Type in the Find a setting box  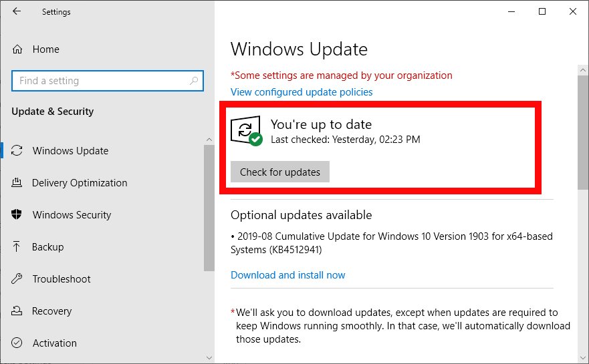click(x=100, y=81)
